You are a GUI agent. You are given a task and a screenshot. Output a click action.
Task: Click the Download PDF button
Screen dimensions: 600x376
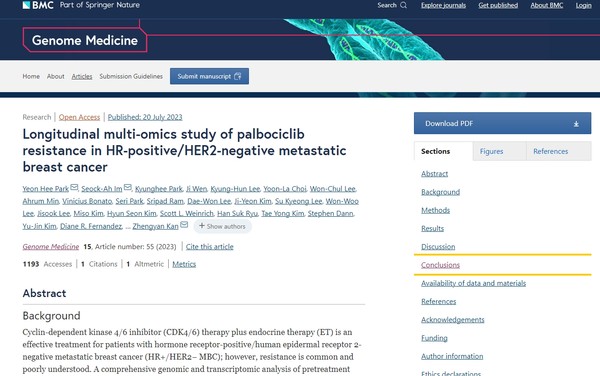(x=502, y=123)
